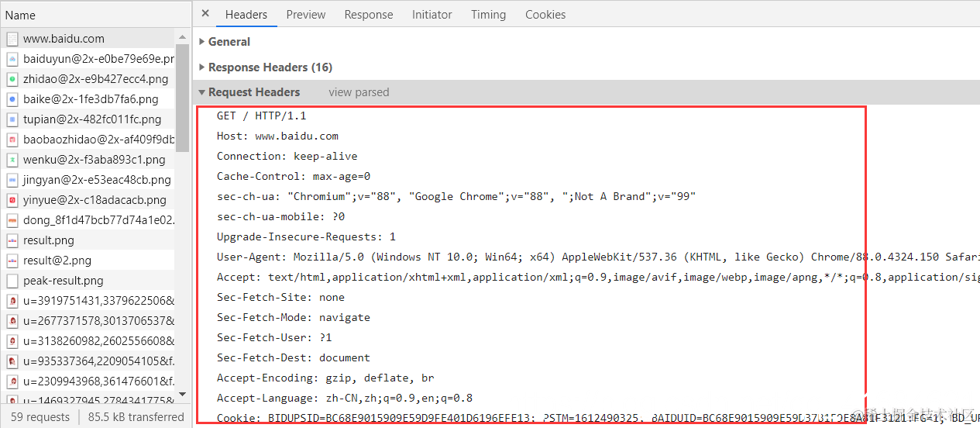980x428 pixels.
Task: Click thumbnail icon of dong_8f1d47bcb77d74a1e02 request
Action: click(x=12, y=220)
